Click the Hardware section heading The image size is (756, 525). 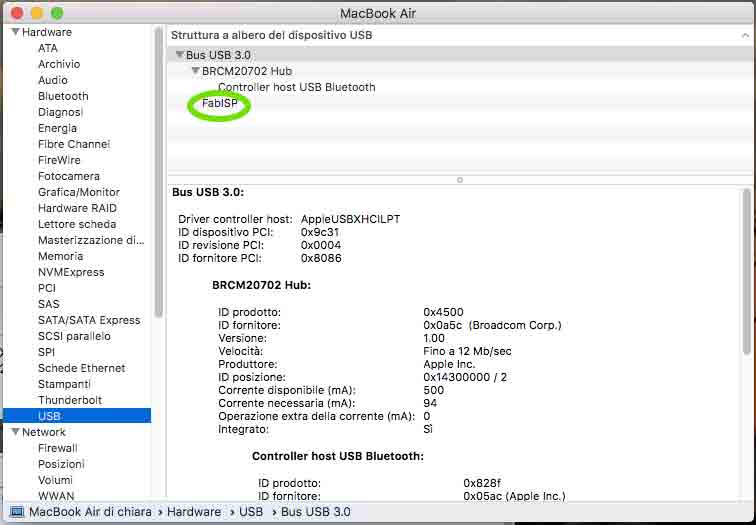(x=47, y=32)
